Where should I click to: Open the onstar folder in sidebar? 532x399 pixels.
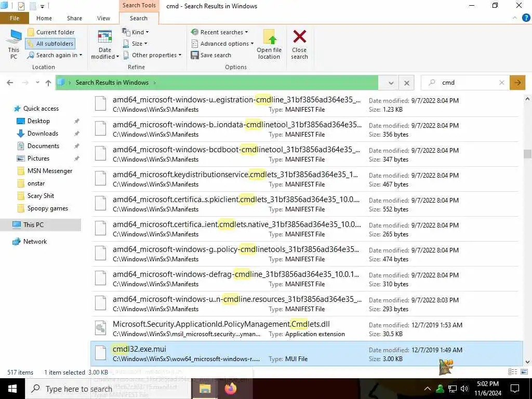(x=36, y=183)
